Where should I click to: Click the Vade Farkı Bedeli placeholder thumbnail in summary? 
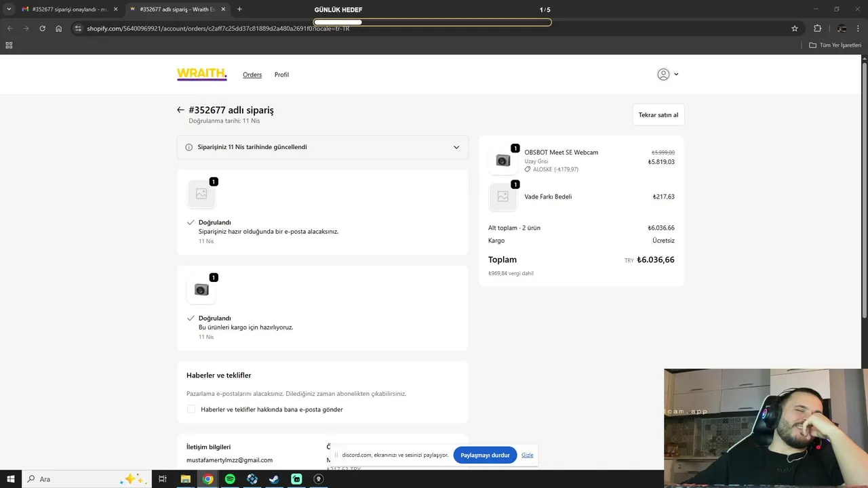[x=503, y=197]
